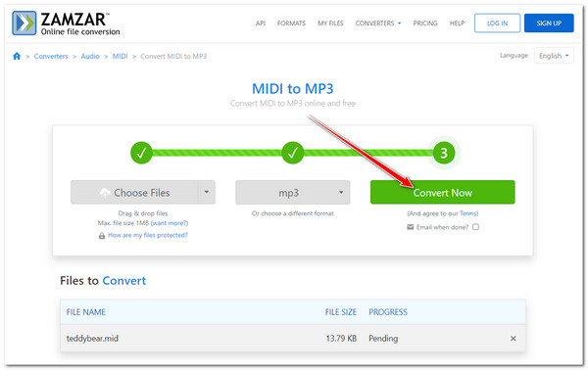588x370 pixels.
Task: Click the Convert Now button
Action: (443, 192)
